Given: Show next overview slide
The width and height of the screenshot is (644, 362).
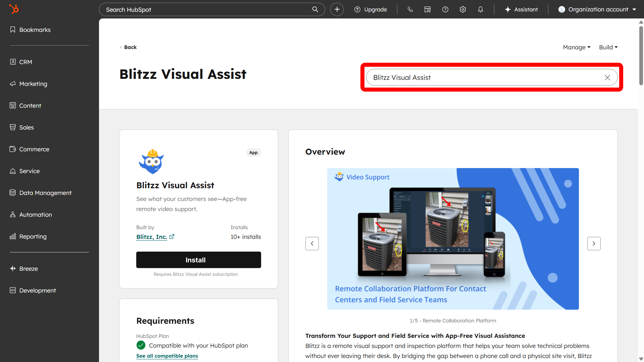Looking at the screenshot, I should click(x=594, y=244).
